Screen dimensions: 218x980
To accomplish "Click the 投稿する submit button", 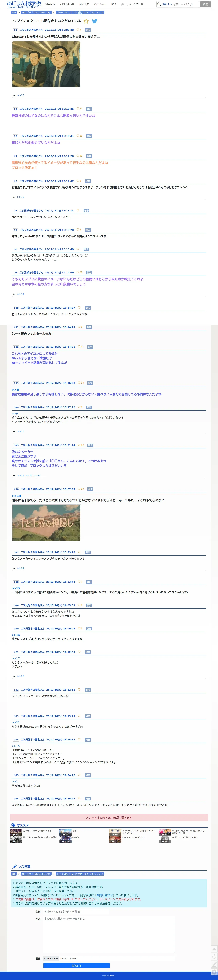I will [x=76, y=966].
